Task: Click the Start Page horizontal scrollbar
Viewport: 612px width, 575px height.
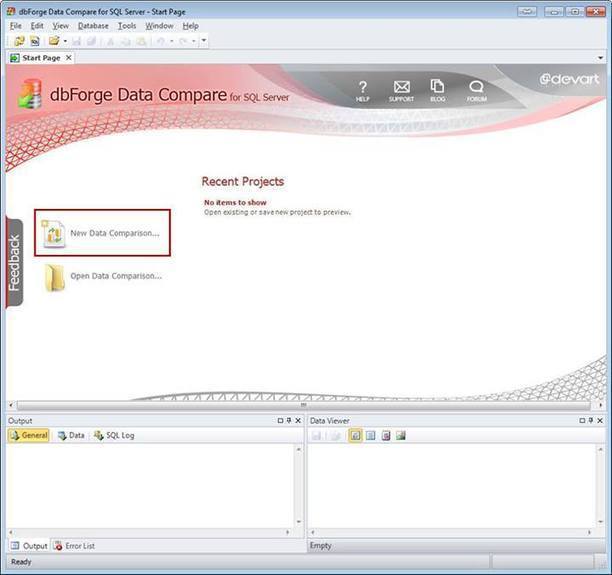Action: click(303, 405)
